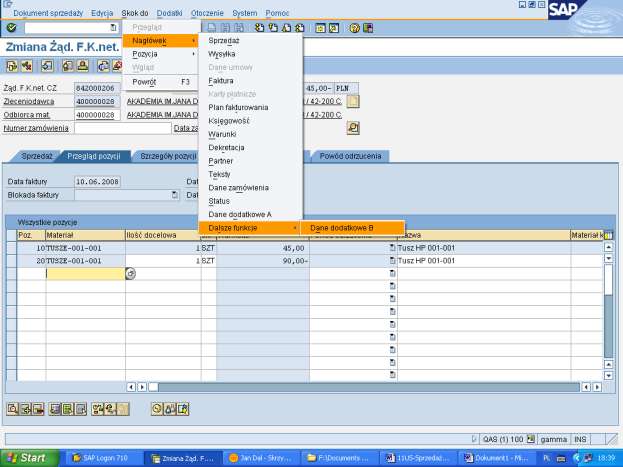Switch to the Sprzedaż tab
Viewport: 623px width, 467px height.
[x=37, y=156]
